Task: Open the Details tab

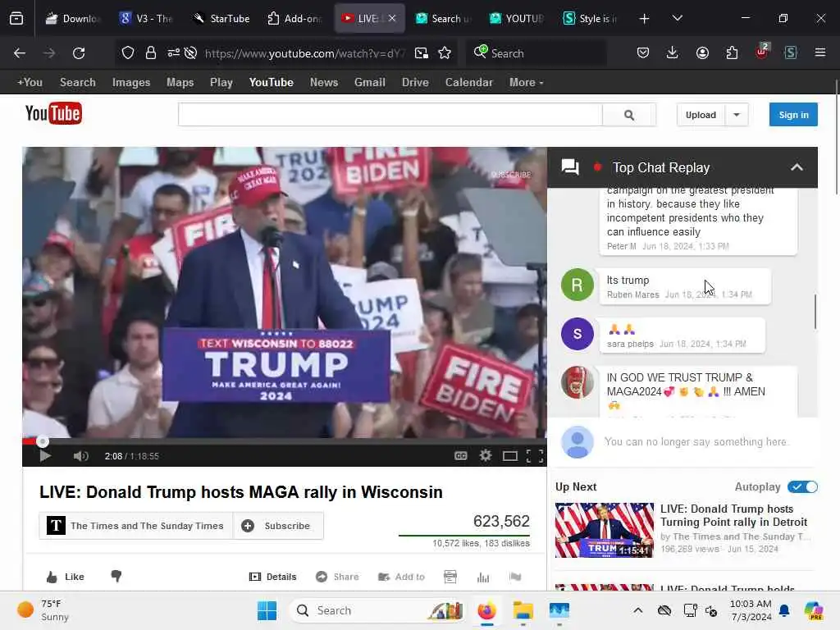Action: point(272,577)
